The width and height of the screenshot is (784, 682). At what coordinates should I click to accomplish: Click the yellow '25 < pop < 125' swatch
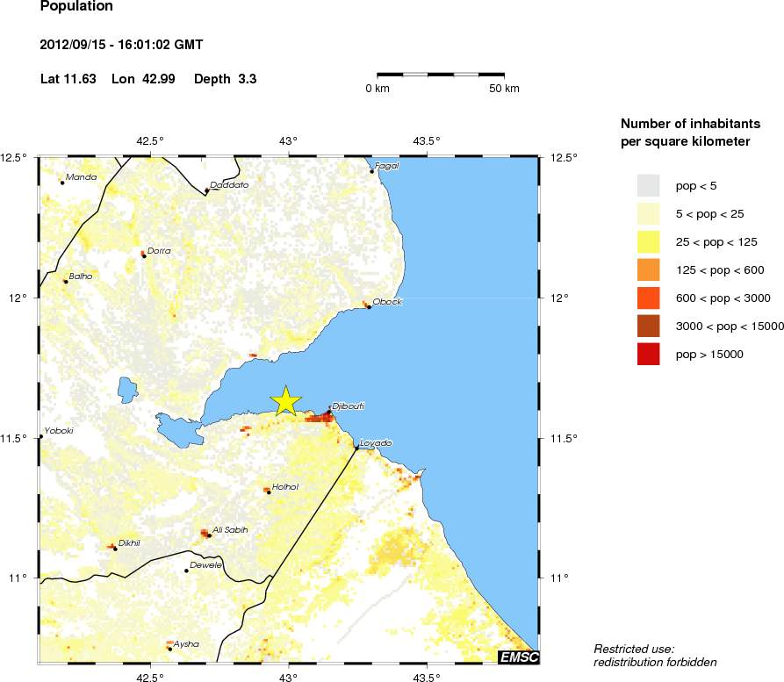(648, 241)
